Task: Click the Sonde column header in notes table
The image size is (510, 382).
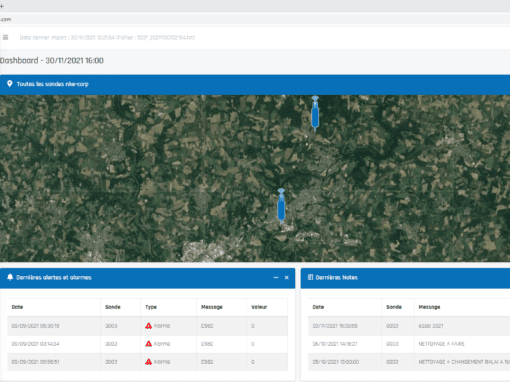Action: click(x=394, y=307)
